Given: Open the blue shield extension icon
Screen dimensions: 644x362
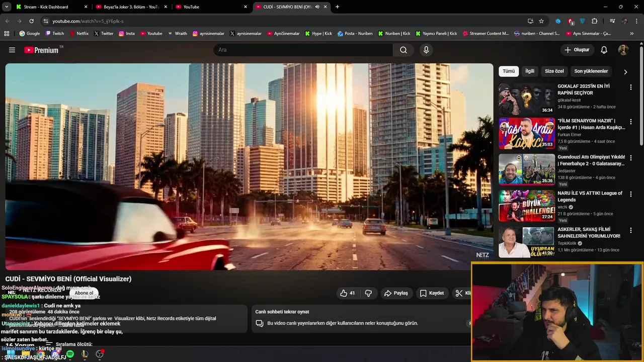Looking at the screenshot, I should coord(583,21).
